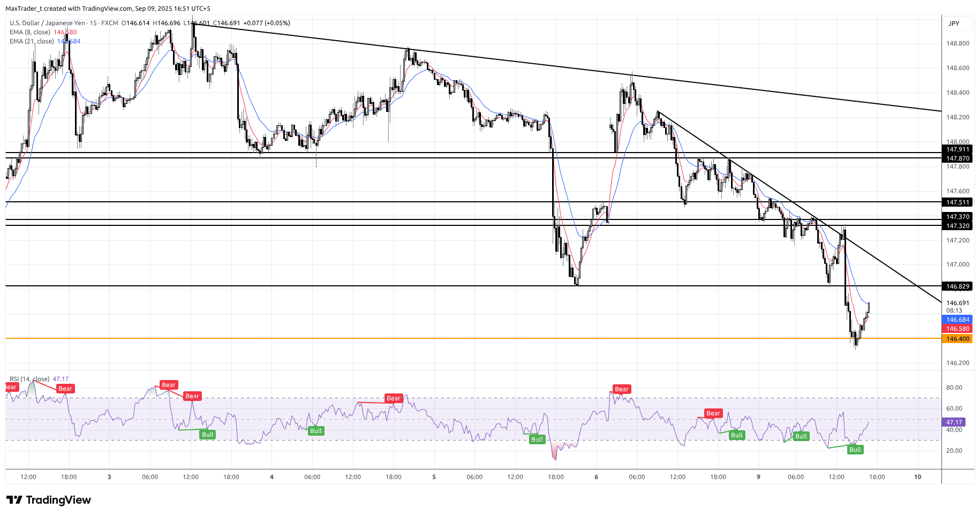Click the EMA (8, close) indicator legend
Image resolution: width=980 pixels, height=516 pixels.
[31, 32]
